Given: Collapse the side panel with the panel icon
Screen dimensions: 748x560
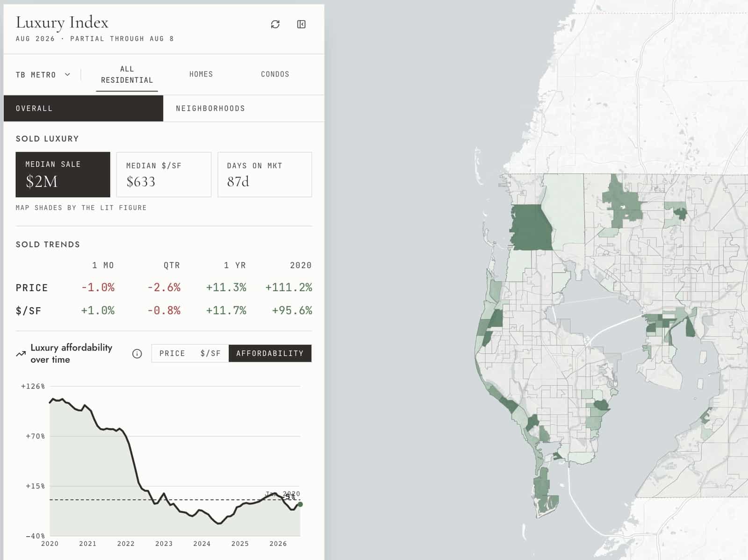Looking at the screenshot, I should click(x=302, y=24).
